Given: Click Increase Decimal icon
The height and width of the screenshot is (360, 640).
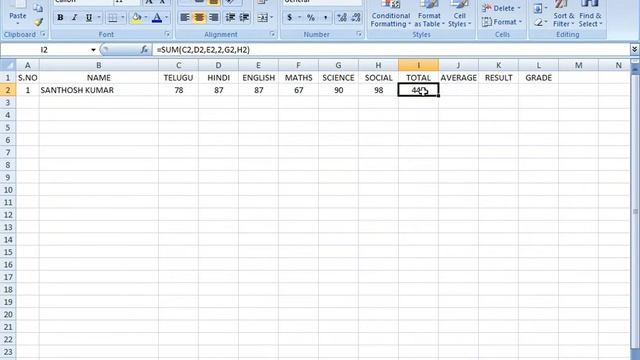Looking at the screenshot, I should tap(342, 18).
